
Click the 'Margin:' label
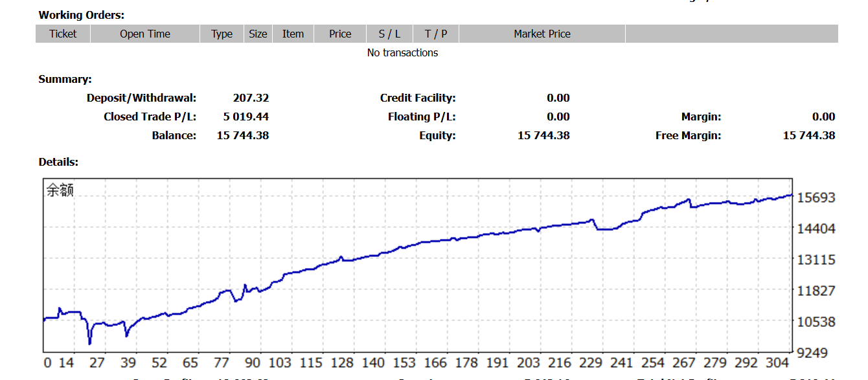point(701,117)
